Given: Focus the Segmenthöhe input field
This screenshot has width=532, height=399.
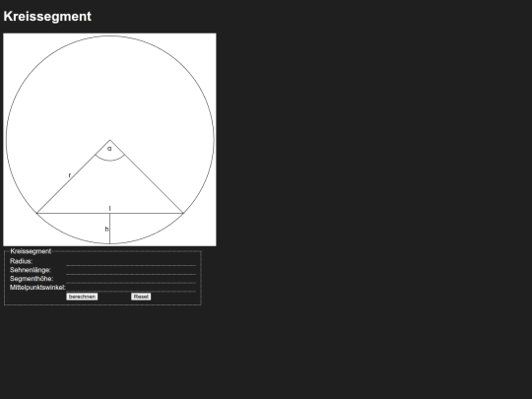Looking at the screenshot, I should pos(131,279).
